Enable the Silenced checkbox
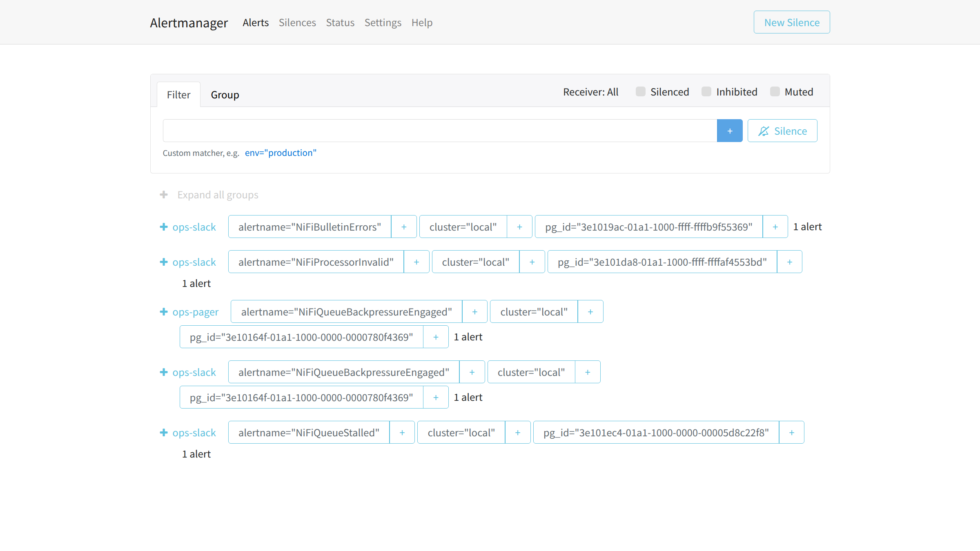Viewport: 980px width, 551px height. [x=641, y=91]
